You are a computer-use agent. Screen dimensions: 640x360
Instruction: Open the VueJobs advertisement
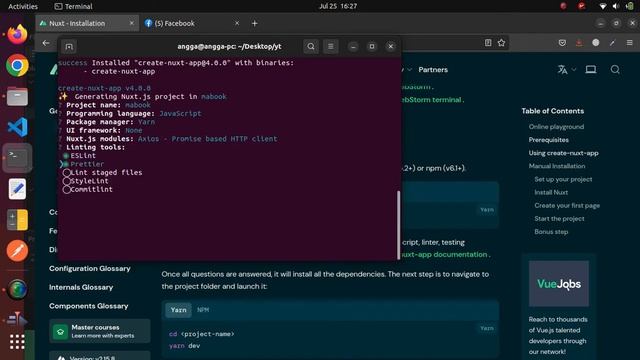pos(559,284)
